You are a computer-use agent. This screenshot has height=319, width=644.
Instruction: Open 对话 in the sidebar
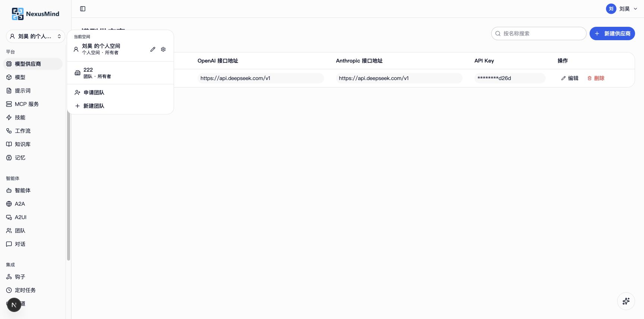[33, 244]
